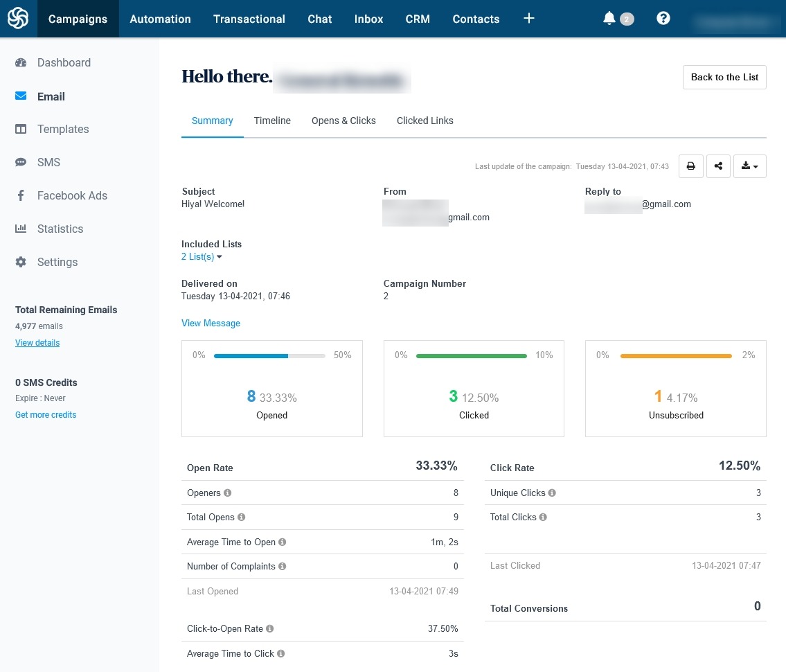Open the export download dropdown
786x672 pixels.
point(749,166)
